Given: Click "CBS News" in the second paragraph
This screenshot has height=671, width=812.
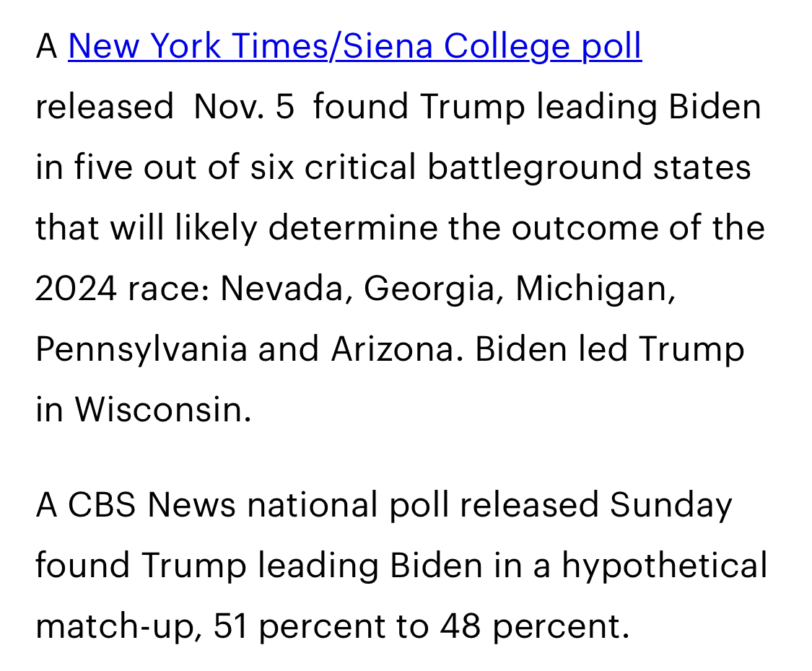Looking at the screenshot, I should point(152,504).
